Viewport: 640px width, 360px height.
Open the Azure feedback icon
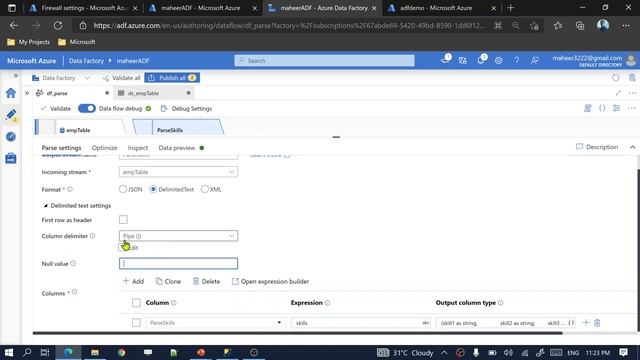click(534, 60)
